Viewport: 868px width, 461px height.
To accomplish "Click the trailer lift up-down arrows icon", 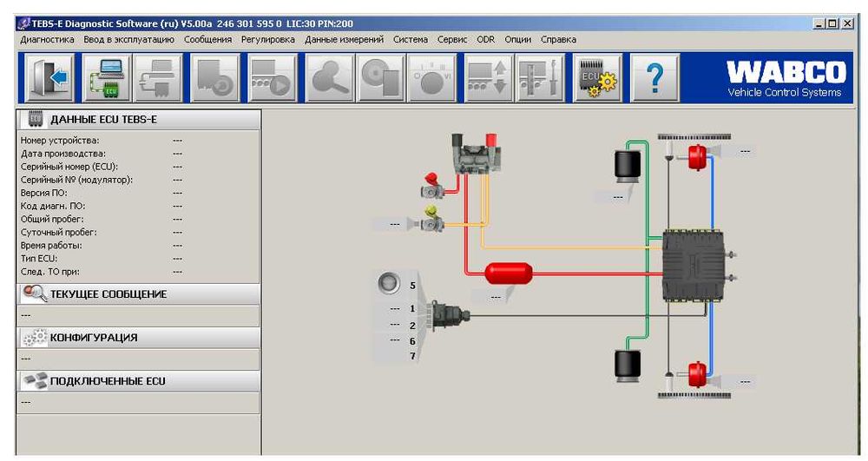I will coord(489,77).
